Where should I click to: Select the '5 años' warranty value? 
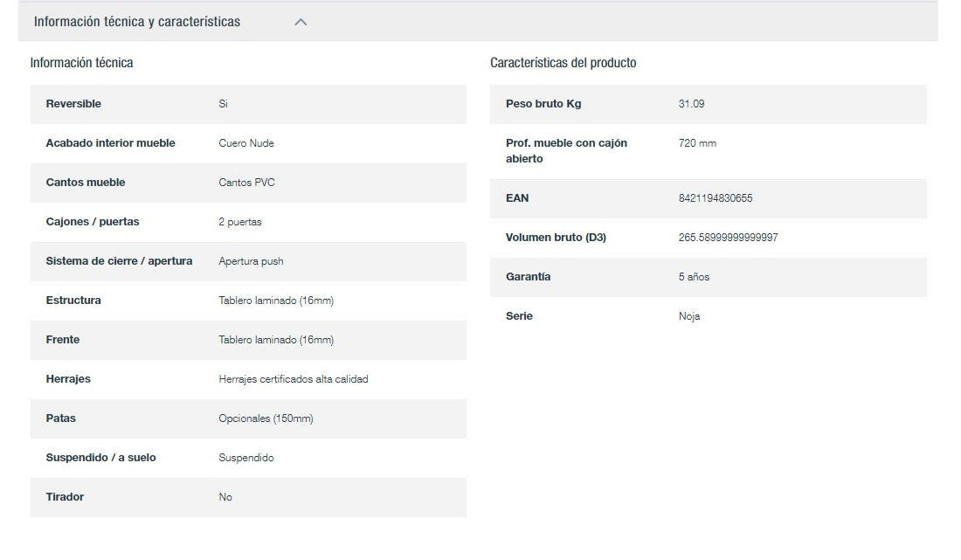pos(694,277)
